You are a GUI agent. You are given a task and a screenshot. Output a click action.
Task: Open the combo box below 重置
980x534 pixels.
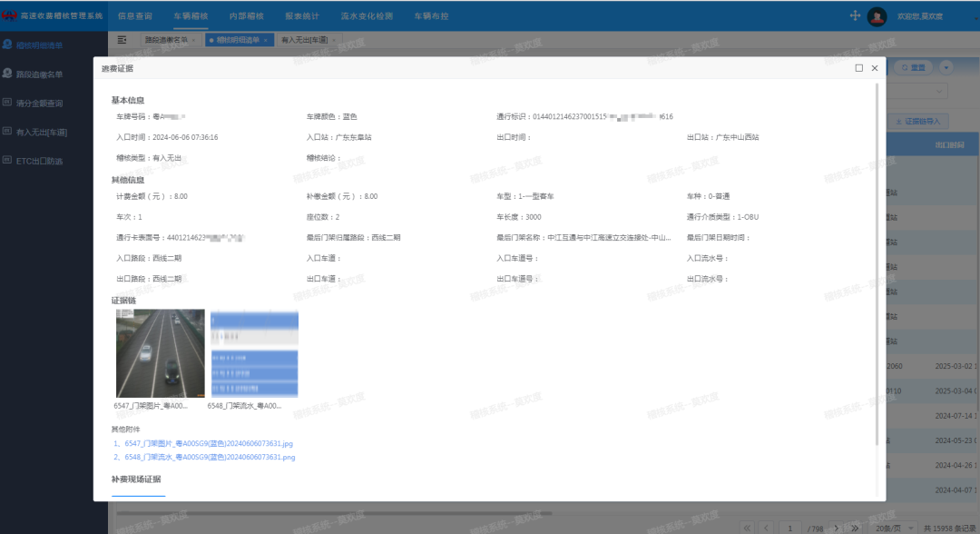coord(916,92)
